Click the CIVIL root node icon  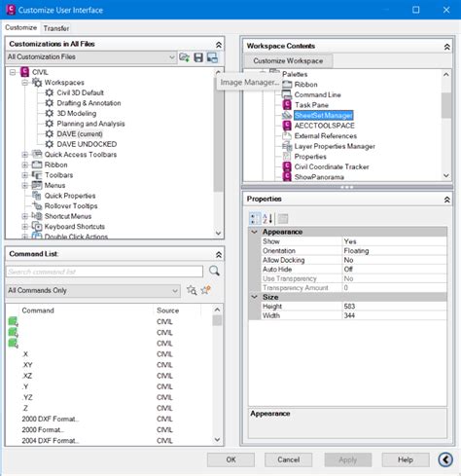click(x=25, y=72)
